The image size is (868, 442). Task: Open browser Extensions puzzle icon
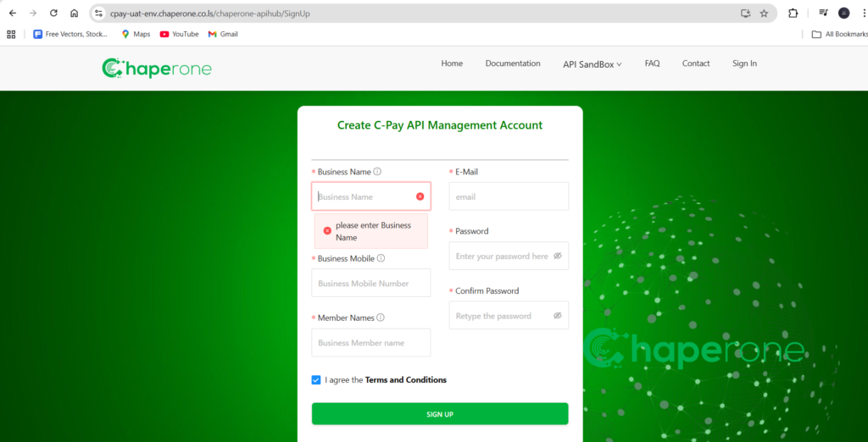pos(793,14)
